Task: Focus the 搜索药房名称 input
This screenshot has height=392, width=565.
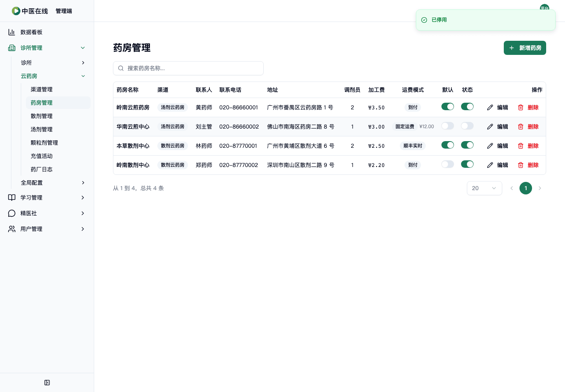Action: tap(188, 68)
